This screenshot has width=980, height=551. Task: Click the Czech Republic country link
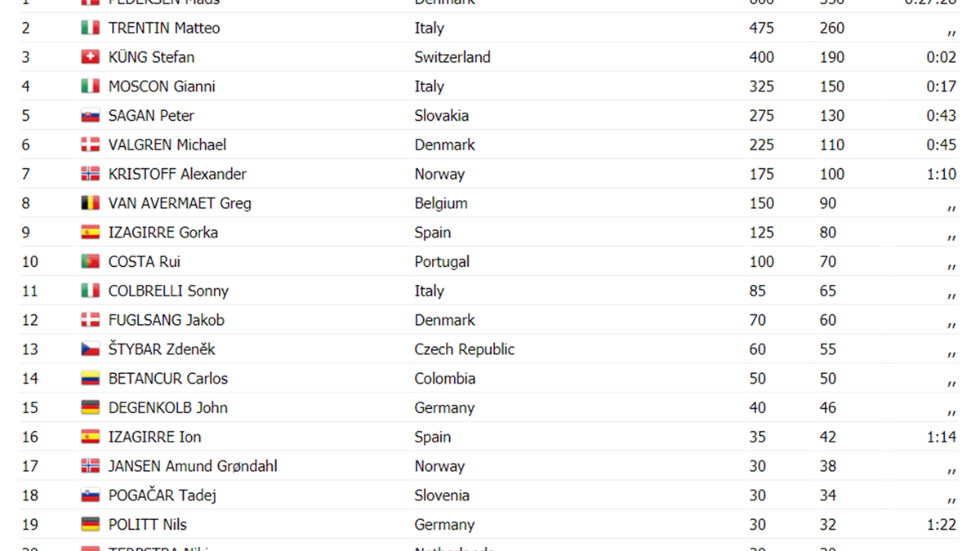[x=464, y=349]
